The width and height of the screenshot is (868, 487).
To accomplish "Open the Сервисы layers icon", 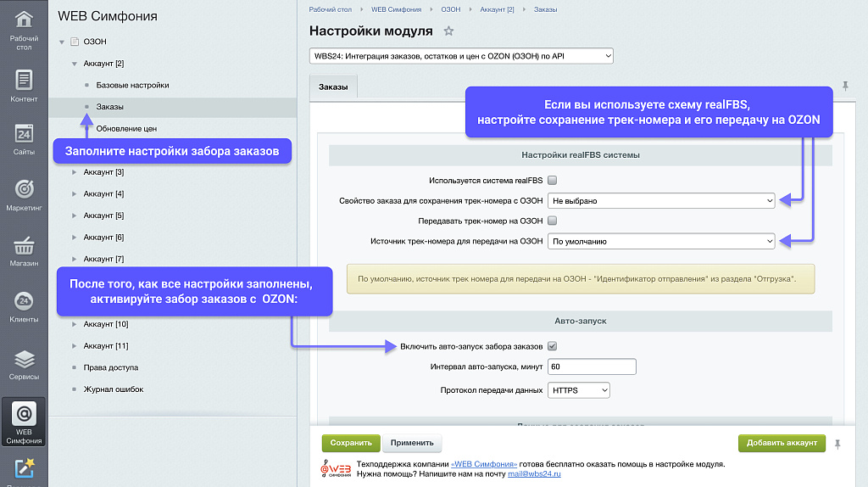I will pyautogui.click(x=24, y=364).
